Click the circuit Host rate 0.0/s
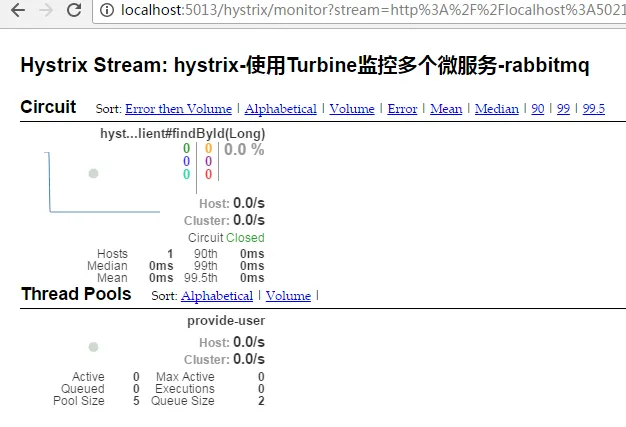The image size is (626, 427). (x=249, y=203)
